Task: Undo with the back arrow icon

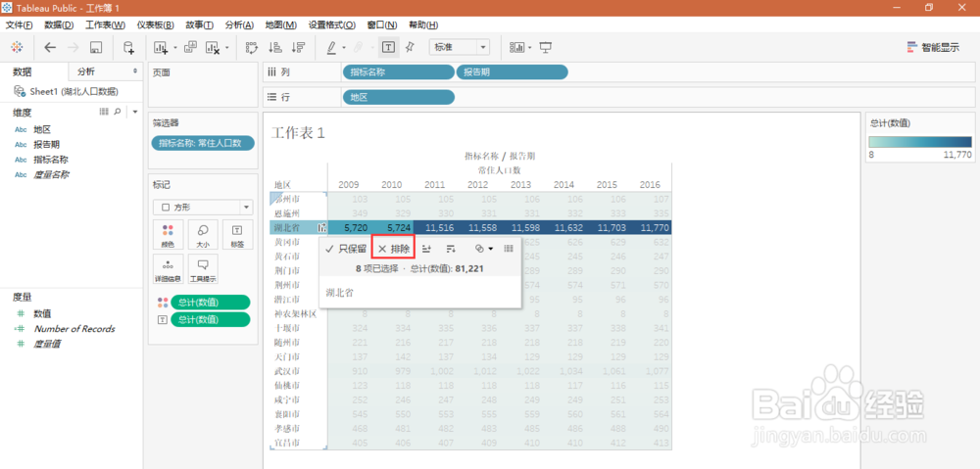Action: pyautogui.click(x=50, y=47)
